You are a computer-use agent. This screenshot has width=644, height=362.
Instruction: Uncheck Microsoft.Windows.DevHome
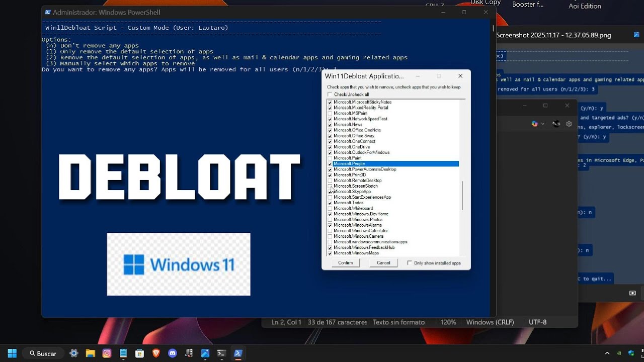pos(330,214)
